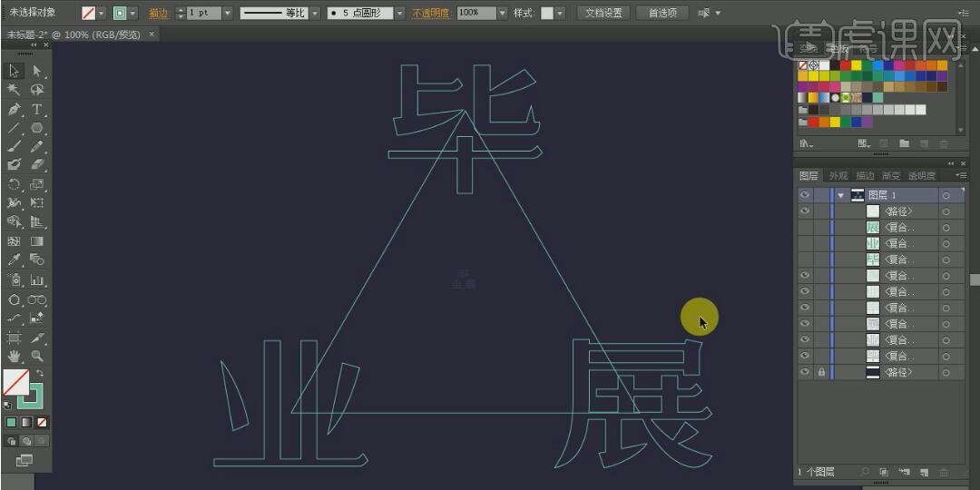Activate the Zoom magnifier tool
The height and width of the screenshot is (490, 980).
click(x=37, y=356)
